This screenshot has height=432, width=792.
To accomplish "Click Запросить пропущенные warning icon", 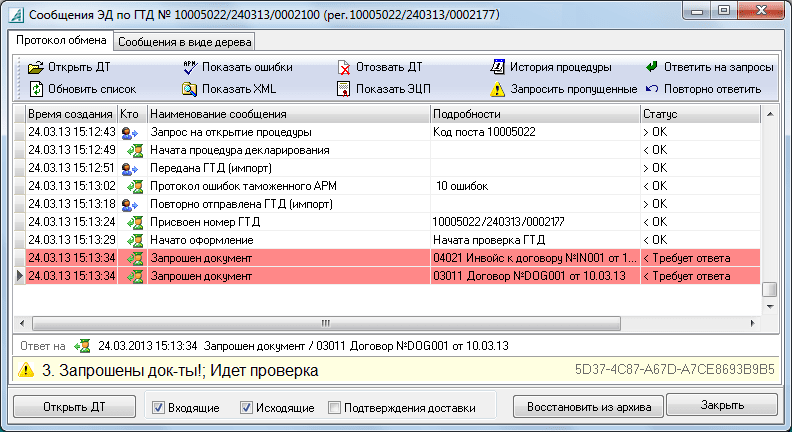I will 497,89.
